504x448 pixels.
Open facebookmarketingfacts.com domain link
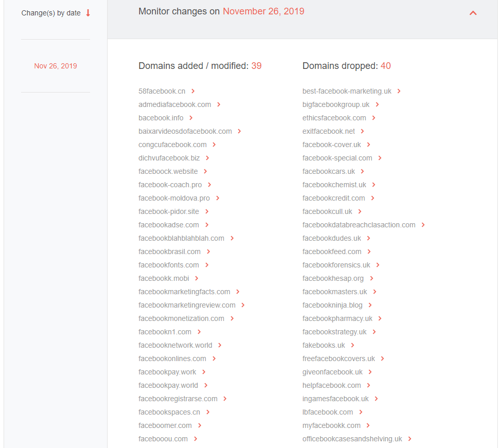[x=184, y=292]
